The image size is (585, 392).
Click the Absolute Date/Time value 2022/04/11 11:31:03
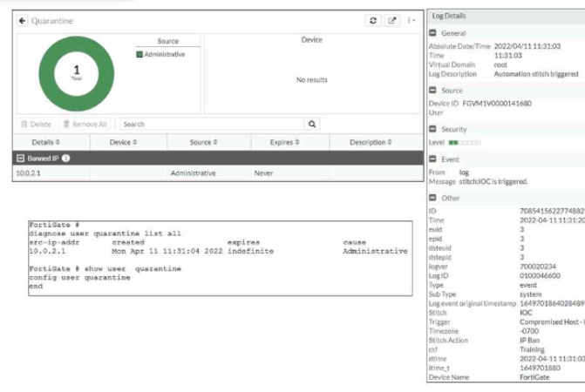(x=527, y=46)
